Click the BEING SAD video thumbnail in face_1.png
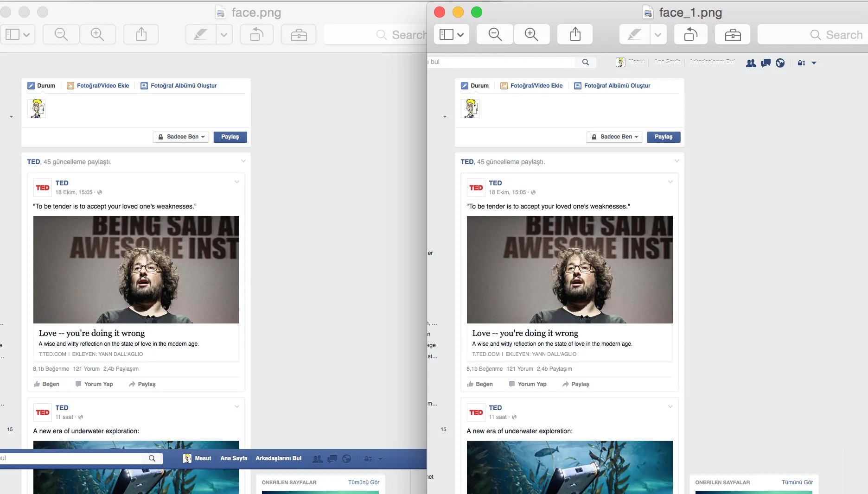Screen dimensions: 868x494 pos(569,270)
